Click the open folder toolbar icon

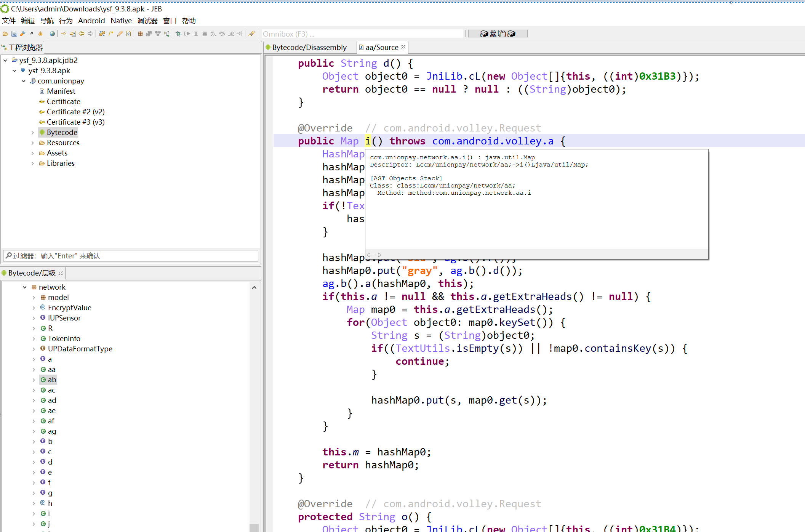[x=5, y=34]
